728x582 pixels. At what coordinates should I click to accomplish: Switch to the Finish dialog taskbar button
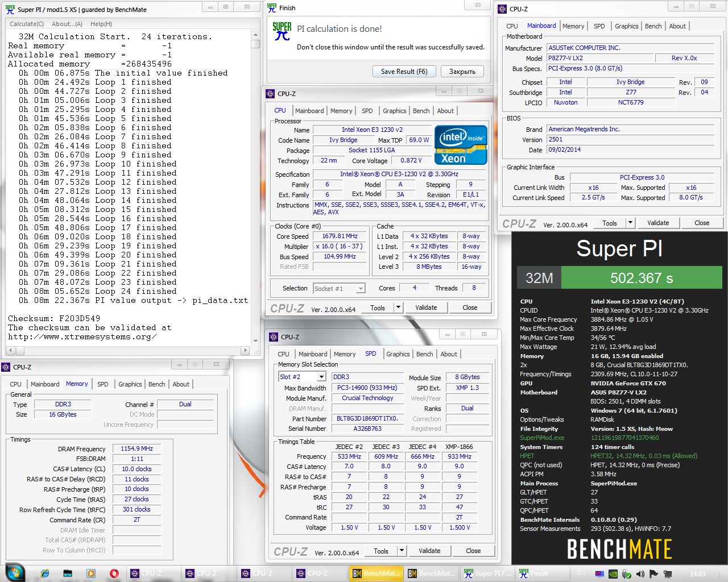coord(541,573)
